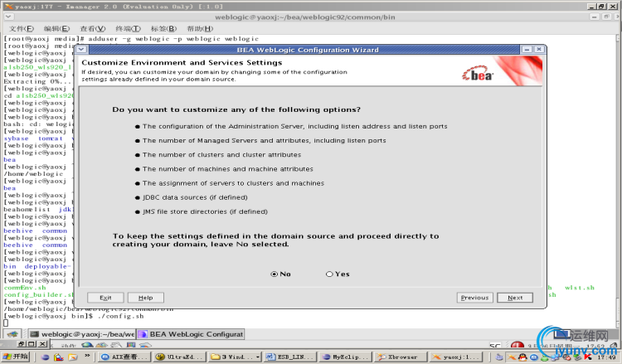Click the Xmanager tray icon
The image size is (622, 364).
pyautogui.click(x=512, y=357)
